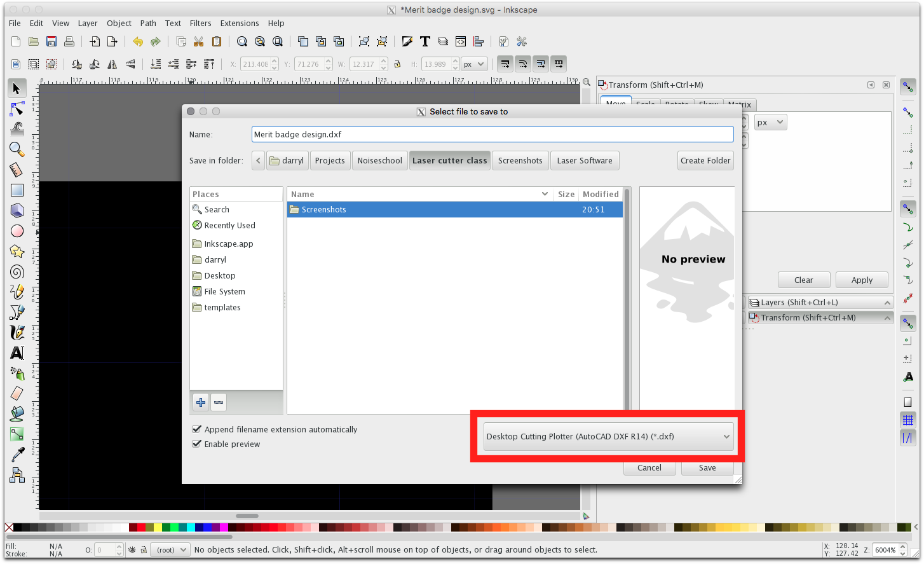Open the DXF file type dropdown

point(608,436)
